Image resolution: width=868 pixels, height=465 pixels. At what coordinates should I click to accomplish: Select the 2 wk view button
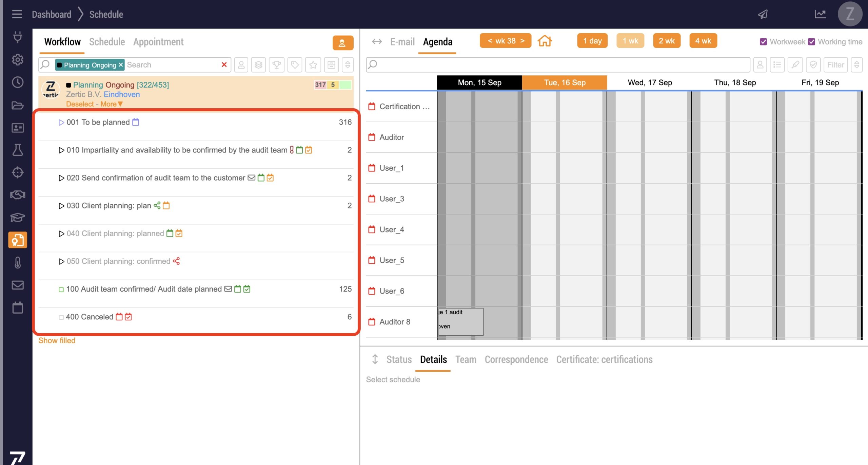coord(666,41)
